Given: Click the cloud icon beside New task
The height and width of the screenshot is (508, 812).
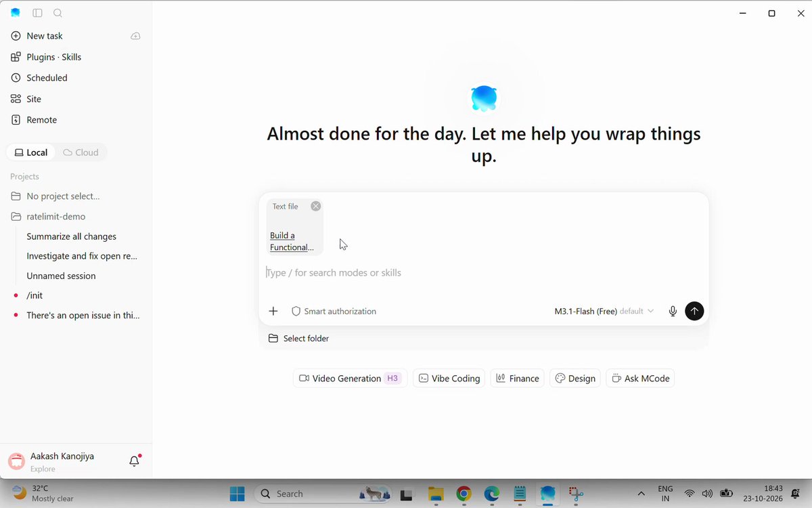Looking at the screenshot, I should [x=135, y=36].
